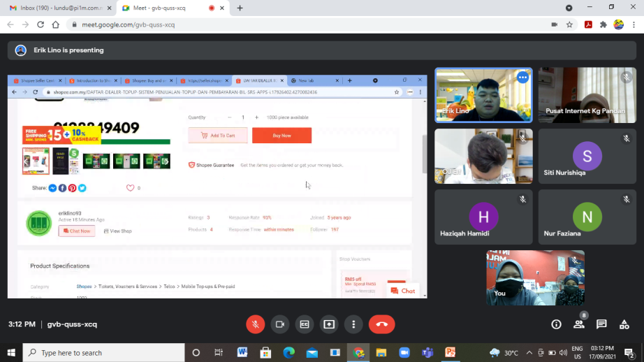Show hidden system tray icons

(x=529, y=353)
